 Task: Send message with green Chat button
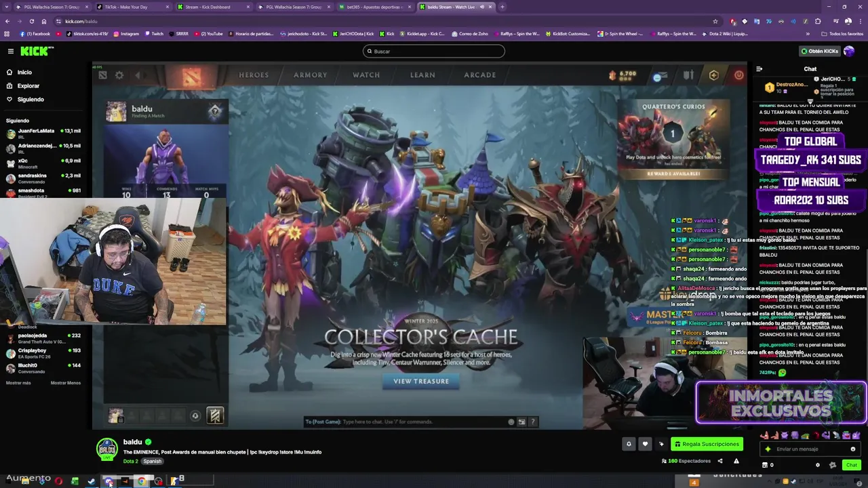click(x=852, y=465)
